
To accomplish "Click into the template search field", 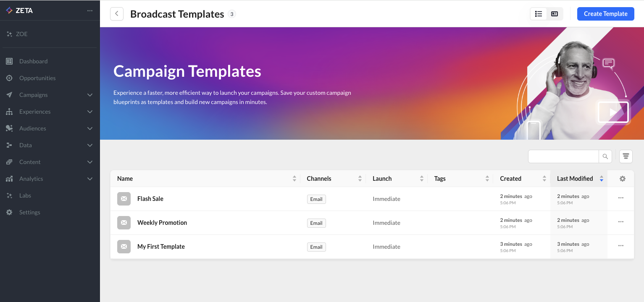I will [x=563, y=156].
